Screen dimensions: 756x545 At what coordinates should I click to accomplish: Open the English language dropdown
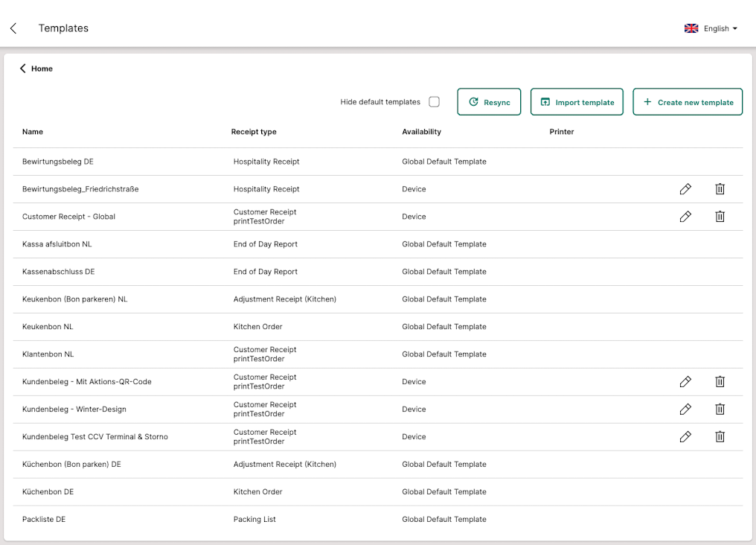[711, 28]
